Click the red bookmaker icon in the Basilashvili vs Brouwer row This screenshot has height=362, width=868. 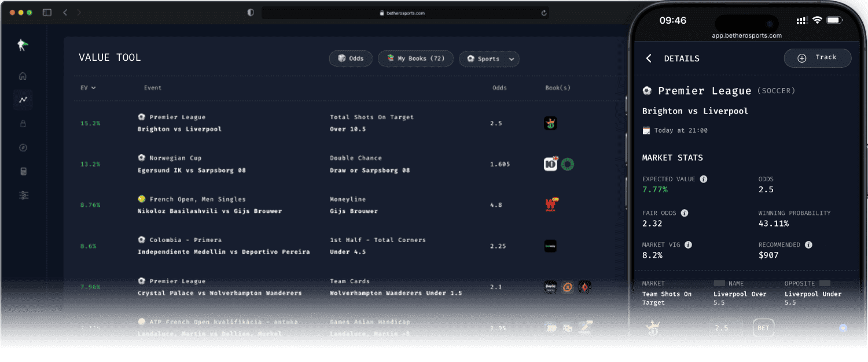pyautogui.click(x=551, y=204)
